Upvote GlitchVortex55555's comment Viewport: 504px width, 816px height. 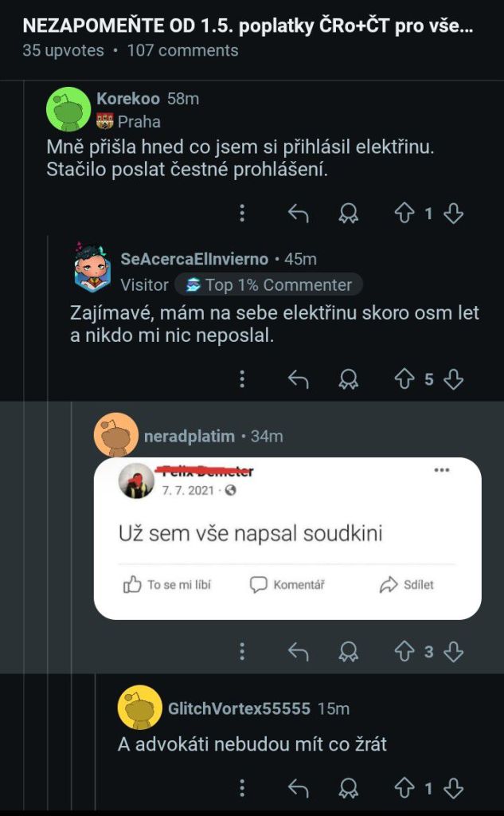(x=405, y=788)
